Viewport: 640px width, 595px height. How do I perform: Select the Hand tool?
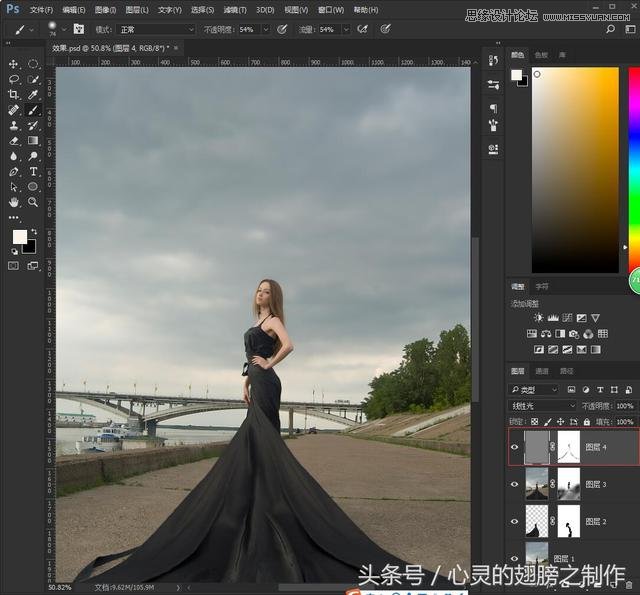14,202
